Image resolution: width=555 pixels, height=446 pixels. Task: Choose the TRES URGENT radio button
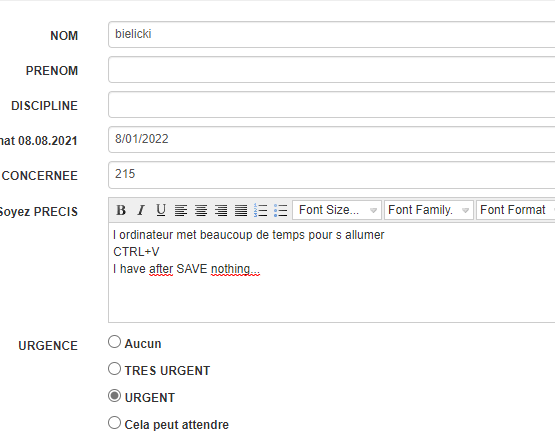point(114,369)
